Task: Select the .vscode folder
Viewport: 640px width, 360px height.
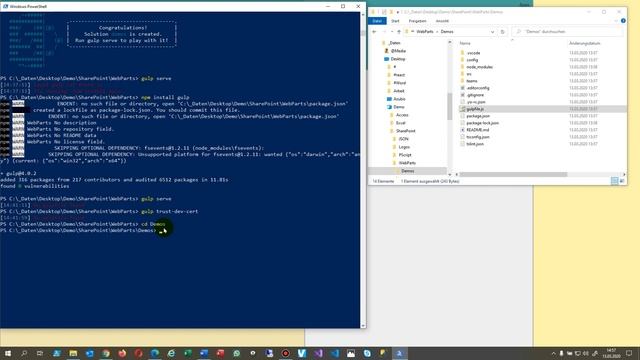Action: click(x=473, y=53)
